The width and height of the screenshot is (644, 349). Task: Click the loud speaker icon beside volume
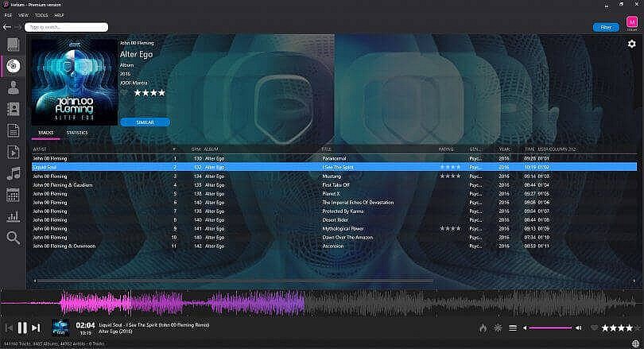click(578, 328)
